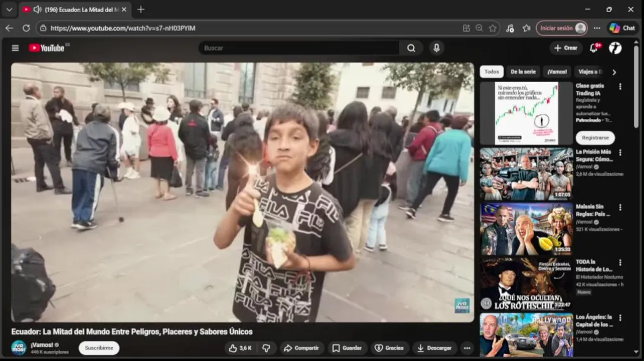Reload the browser page
The width and height of the screenshot is (644, 361).
26,28
